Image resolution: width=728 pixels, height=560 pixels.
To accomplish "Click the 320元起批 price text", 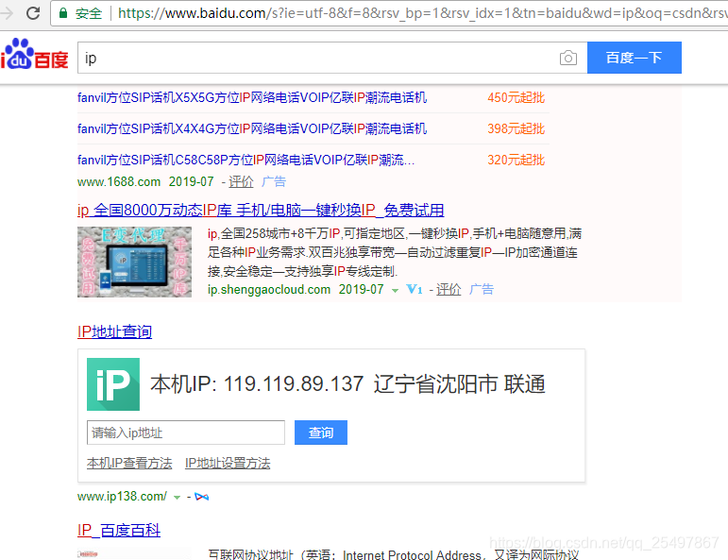I will (516, 160).
